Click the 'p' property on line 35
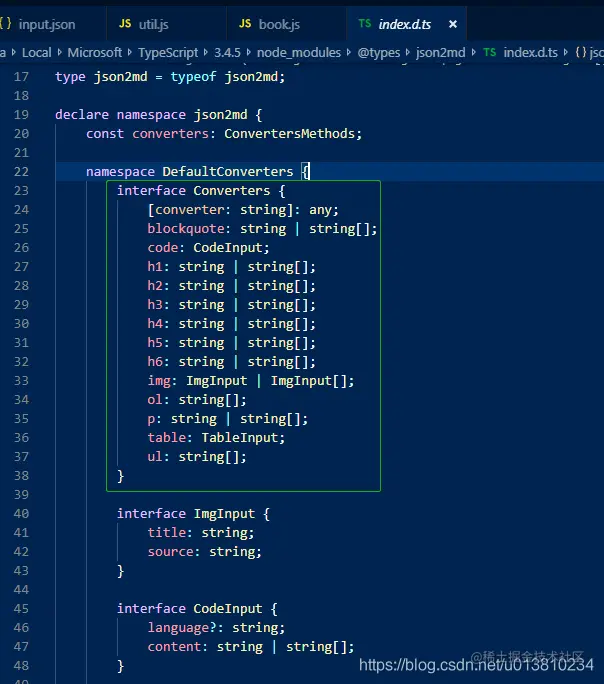604x684 pixels. 151,419
